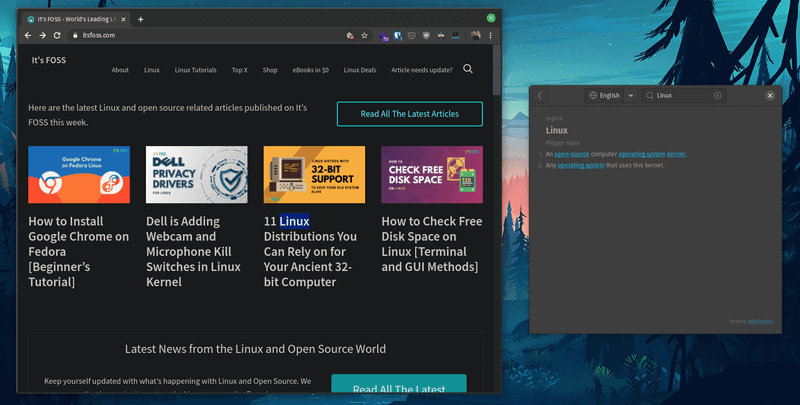Open the blocked cookies icon in address bar
Screen dimensions: 800x405
point(350,35)
